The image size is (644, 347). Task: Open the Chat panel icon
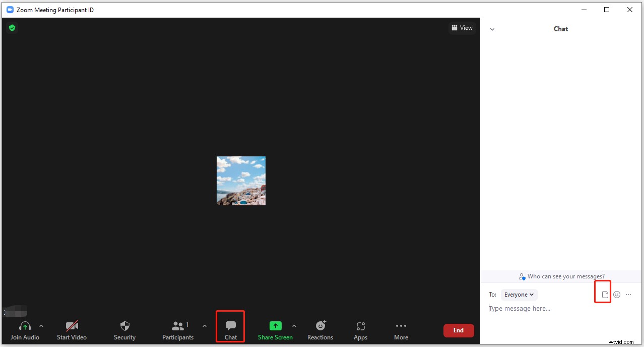(x=230, y=326)
